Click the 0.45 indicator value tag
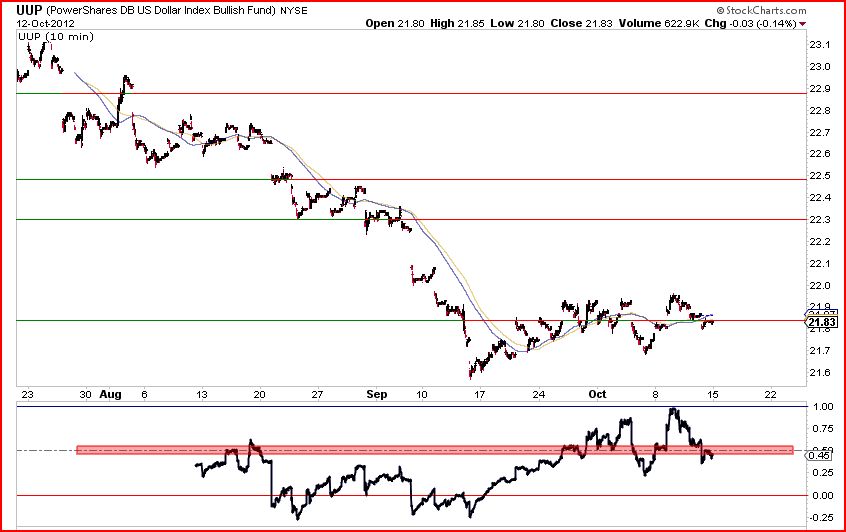Image resolution: width=846 pixels, height=532 pixels. (x=818, y=456)
